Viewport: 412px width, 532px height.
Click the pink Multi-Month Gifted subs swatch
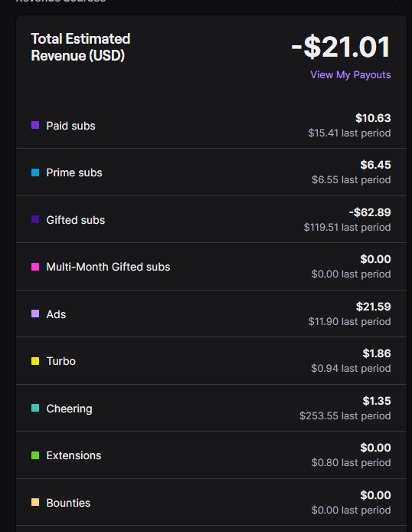(35, 267)
